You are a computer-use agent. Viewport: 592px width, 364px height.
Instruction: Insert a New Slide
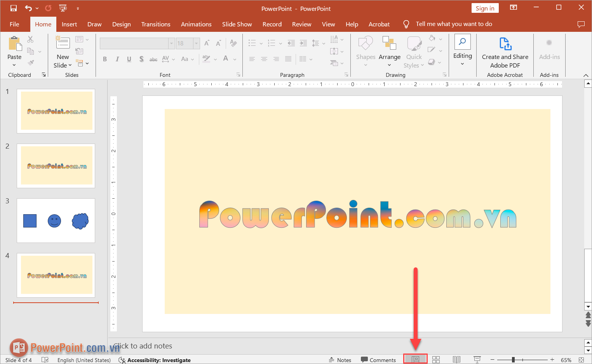[x=63, y=42]
